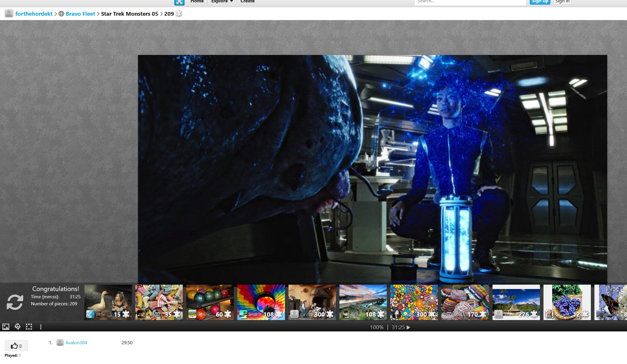The width and height of the screenshot is (627, 364).
Task: Click the thumbs-up like button
Action: pos(16,346)
